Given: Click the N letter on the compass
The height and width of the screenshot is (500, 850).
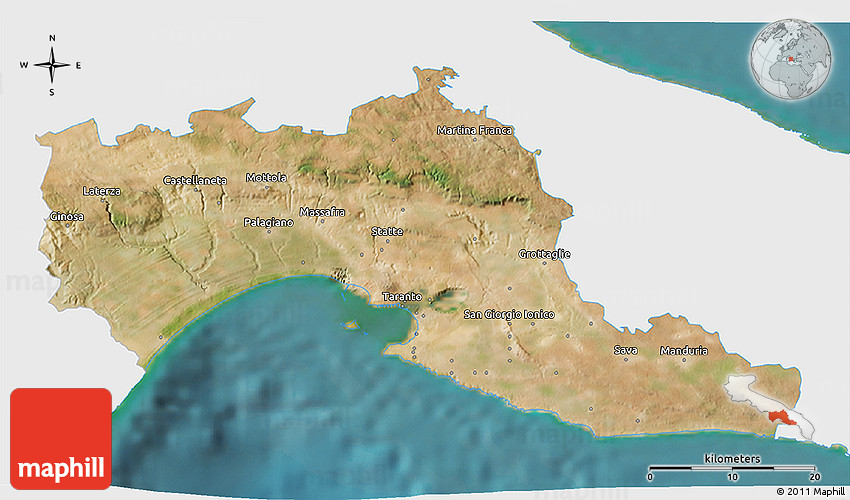Looking at the screenshot, I should [52, 39].
